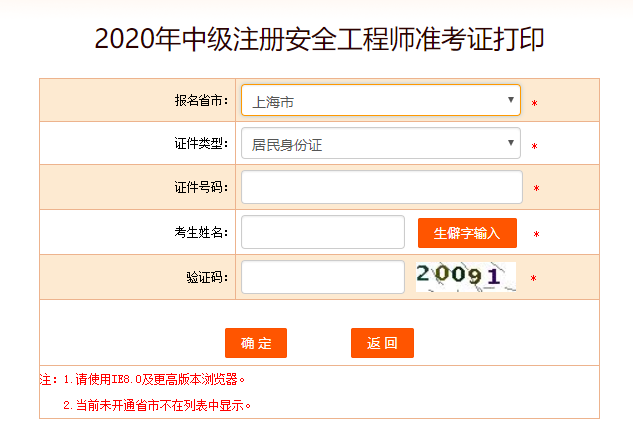Click the note about 未开通省市 not listed
Viewport: 633px width, 447px height.
156,406
